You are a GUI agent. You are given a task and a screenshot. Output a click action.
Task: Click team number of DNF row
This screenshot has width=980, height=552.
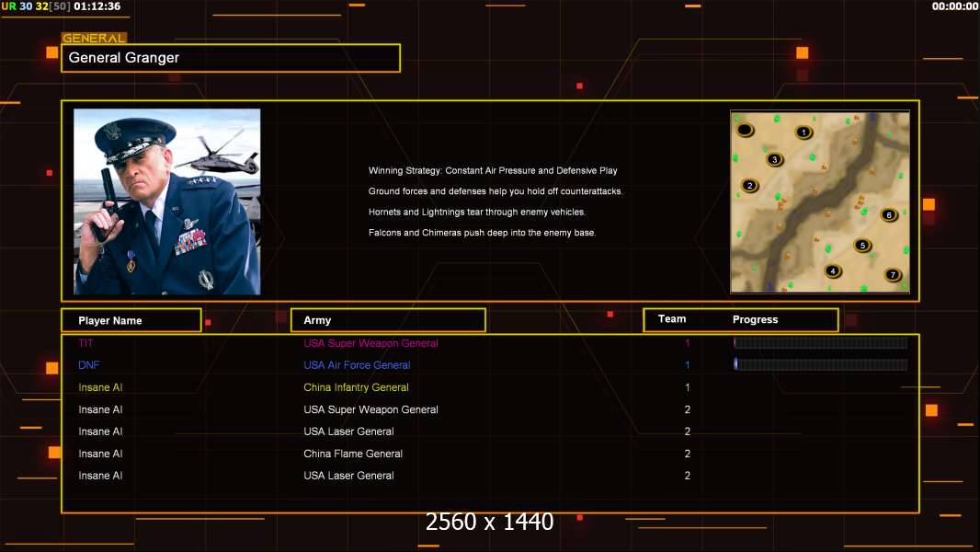tap(688, 365)
